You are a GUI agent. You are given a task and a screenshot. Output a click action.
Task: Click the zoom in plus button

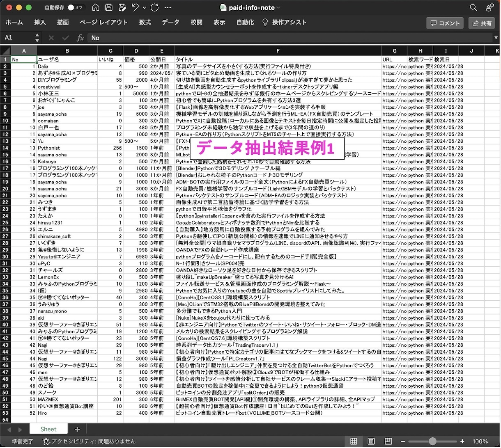click(462, 441)
